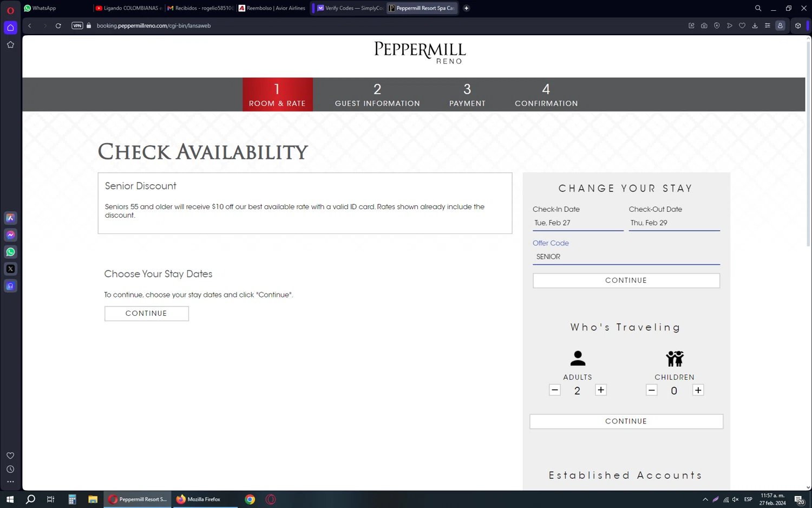Open the send/flow arrow icon
The image size is (812, 508).
[x=730, y=25]
